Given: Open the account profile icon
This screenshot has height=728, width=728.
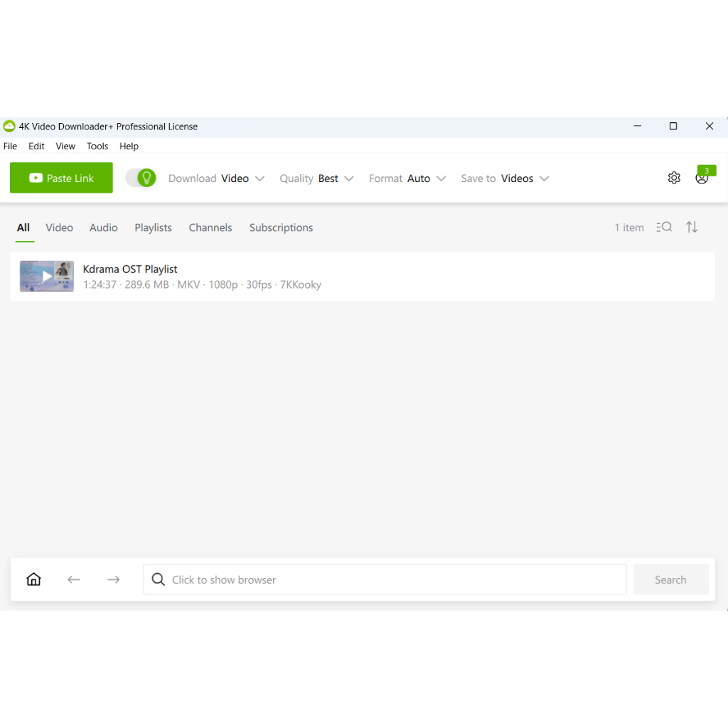Looking at the screenshot, I should [x=701, y=178].
